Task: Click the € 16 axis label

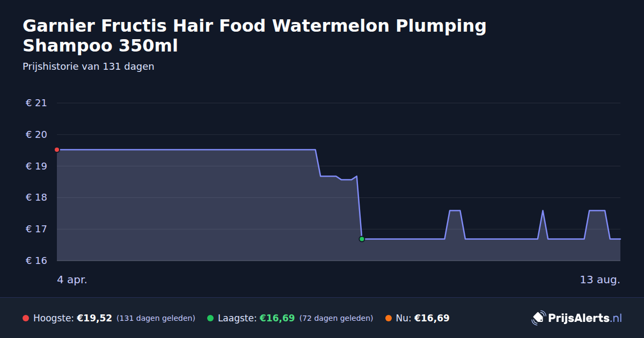Action: [36, 261]
